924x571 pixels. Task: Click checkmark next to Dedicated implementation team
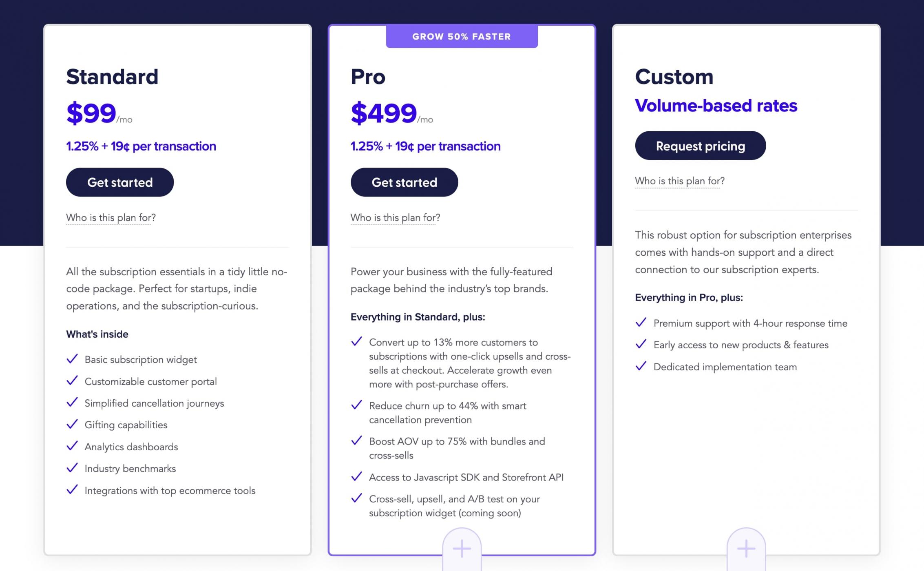pyautogui.click(x=641, y=366)
